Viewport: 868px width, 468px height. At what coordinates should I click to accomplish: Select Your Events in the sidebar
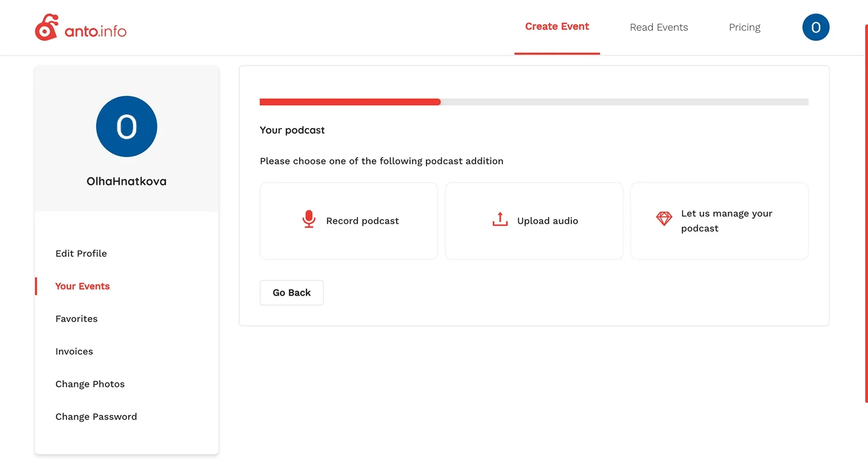(x=82, y=286)
